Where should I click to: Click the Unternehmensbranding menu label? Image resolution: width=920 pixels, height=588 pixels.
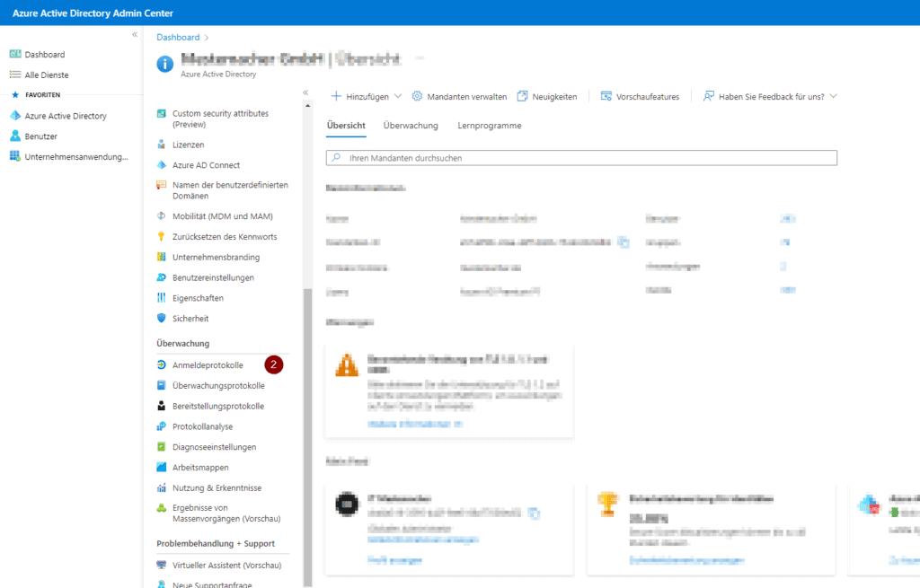pos(216,258)
